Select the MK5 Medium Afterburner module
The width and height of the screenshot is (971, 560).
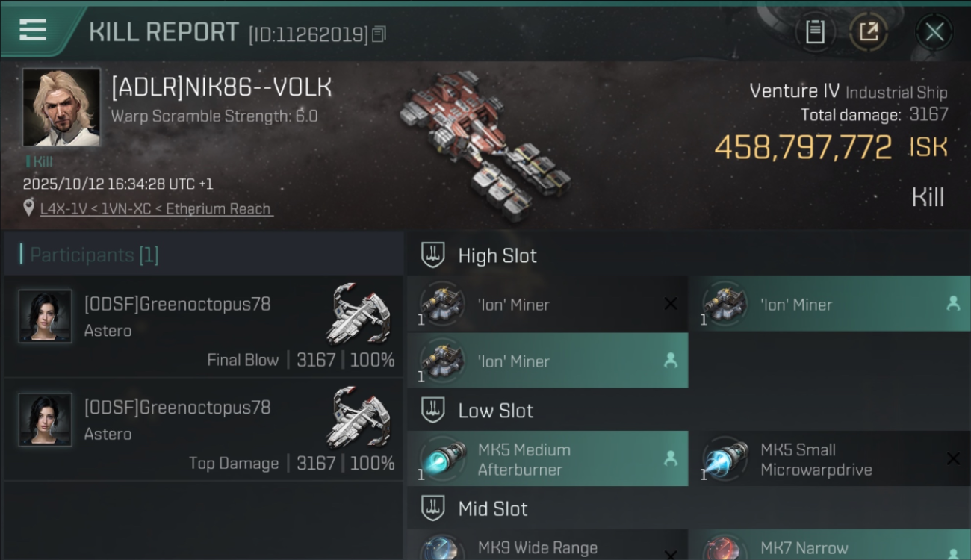click(547, 458)
